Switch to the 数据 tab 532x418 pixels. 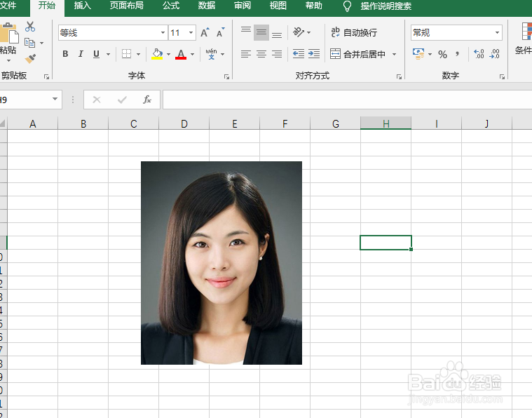pos(207,6)
